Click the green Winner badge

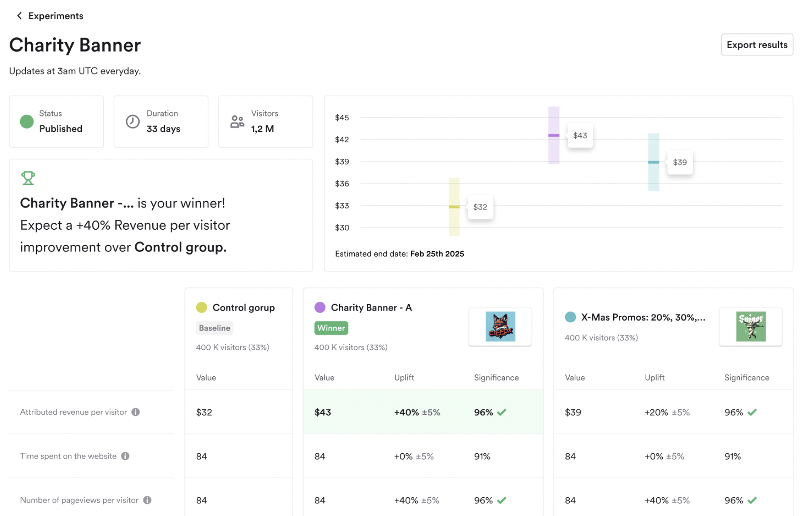tap(331, 328)
